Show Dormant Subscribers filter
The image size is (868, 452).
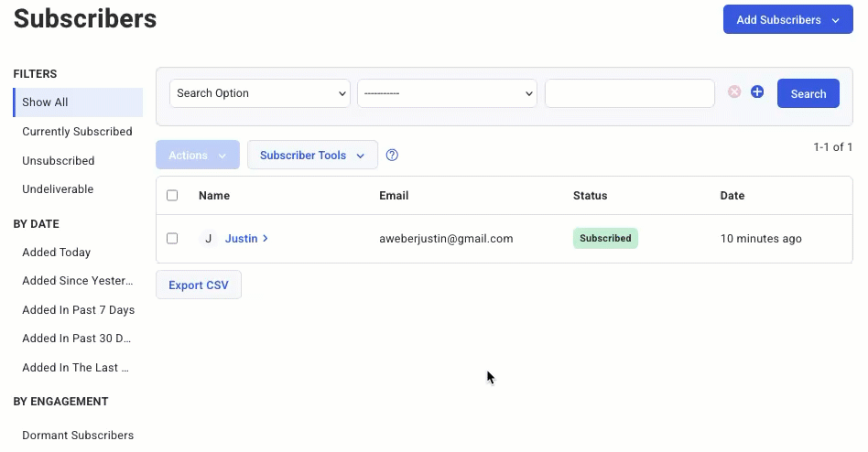78,436
